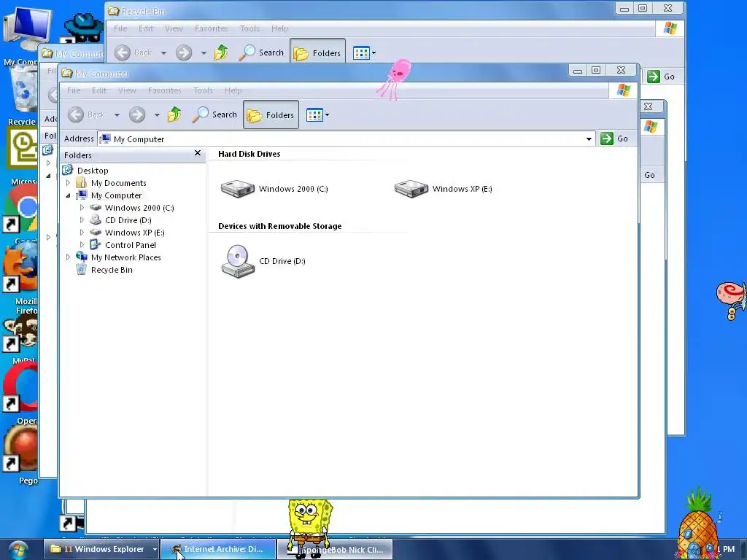
Task: Click the 11 Windows Explorer taskbar group
Action: point(101,549)
